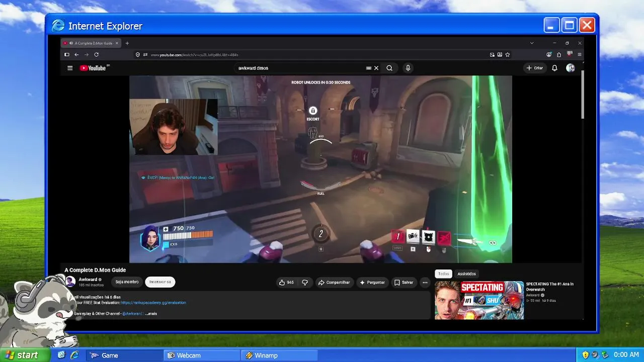The height and width of the screenshot is (362, 644).
Task: Dislike the video with thumbs down
Action: click(x=305, y=283)
